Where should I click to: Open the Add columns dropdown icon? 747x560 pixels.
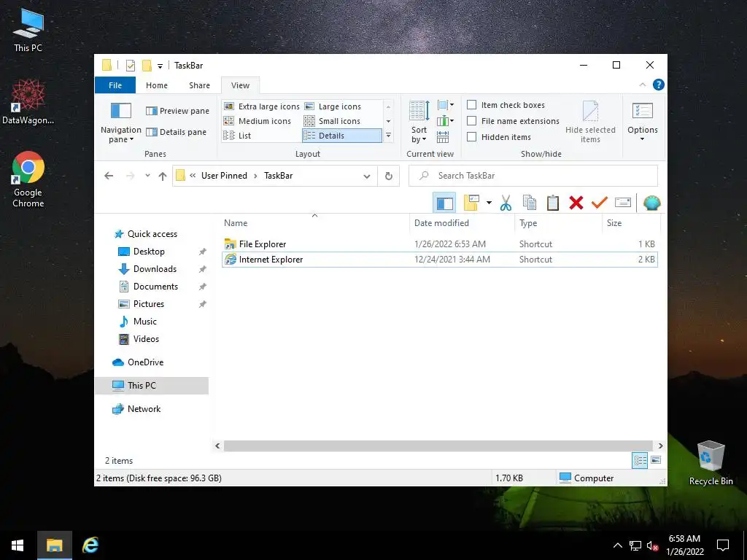click(x=446, y=121)
